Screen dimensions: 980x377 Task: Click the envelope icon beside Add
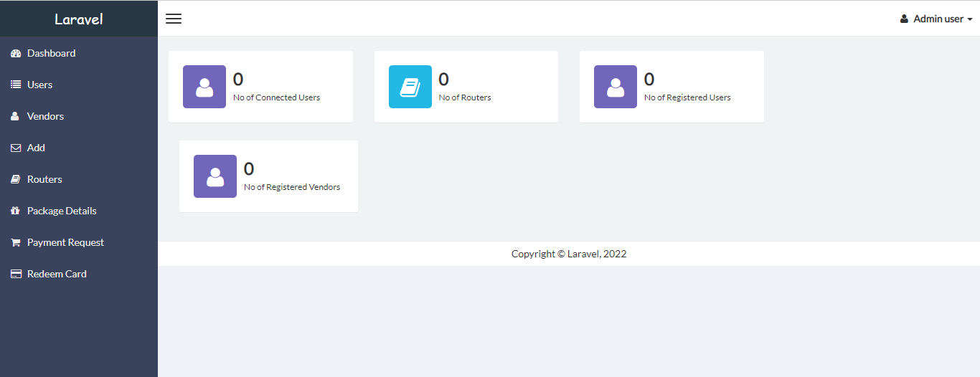[x=16, y=148]
